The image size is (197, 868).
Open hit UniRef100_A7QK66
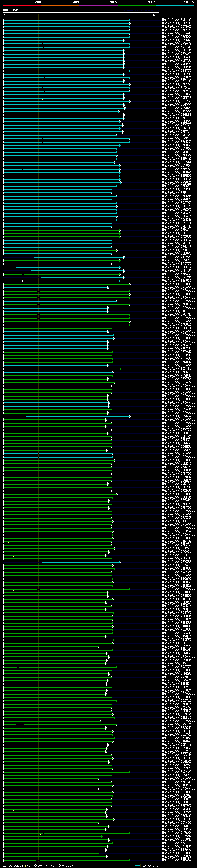pyautogui.click(x=177, y=37)
